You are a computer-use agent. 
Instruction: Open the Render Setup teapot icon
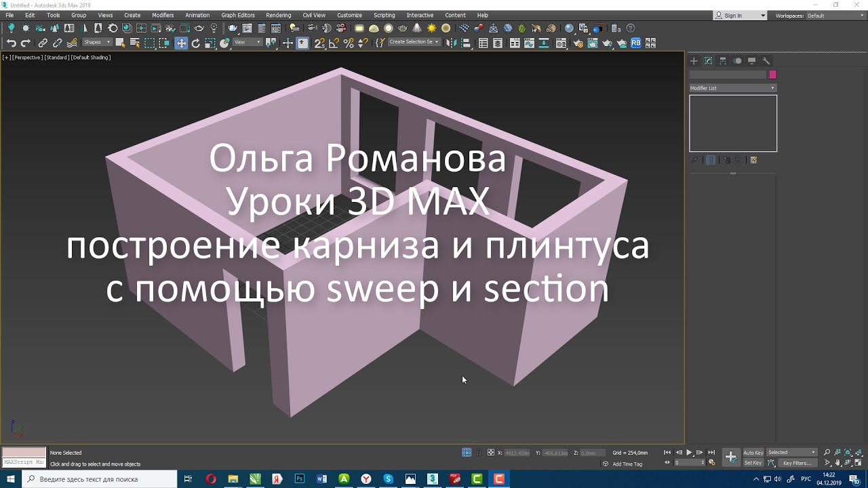tap(579, 43)
